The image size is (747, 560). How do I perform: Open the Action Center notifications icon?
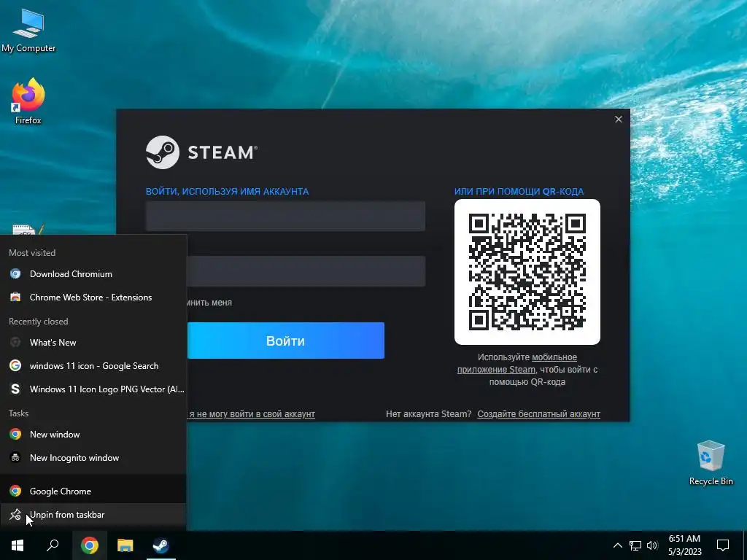pyautogui.click(x=723, y=545)
